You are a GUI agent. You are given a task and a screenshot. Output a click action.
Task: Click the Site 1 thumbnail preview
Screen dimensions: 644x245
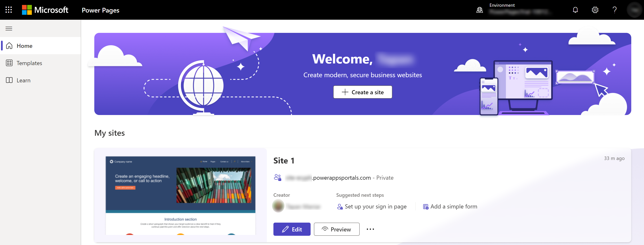point(180,197)
